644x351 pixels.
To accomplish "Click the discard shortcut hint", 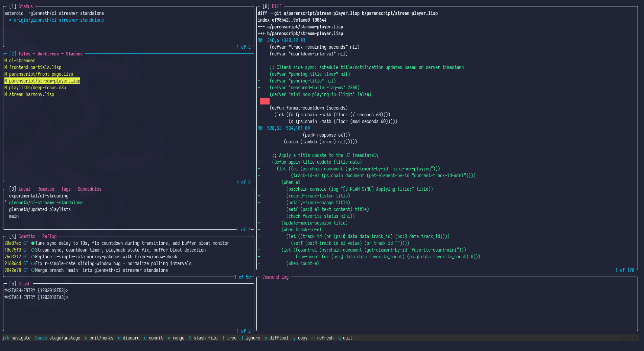I will point(129,338).
